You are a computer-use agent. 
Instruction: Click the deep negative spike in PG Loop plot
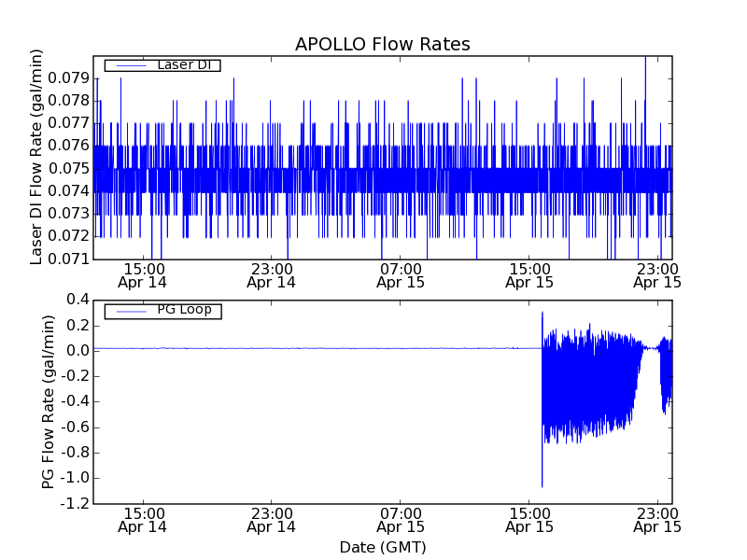tap(542, 481)
